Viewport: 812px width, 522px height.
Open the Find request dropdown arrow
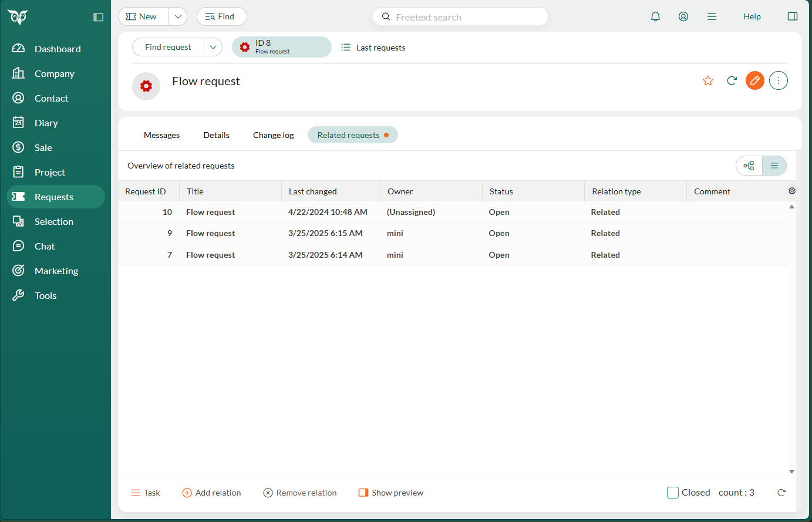pyautogui.click(x=213, y=47)
